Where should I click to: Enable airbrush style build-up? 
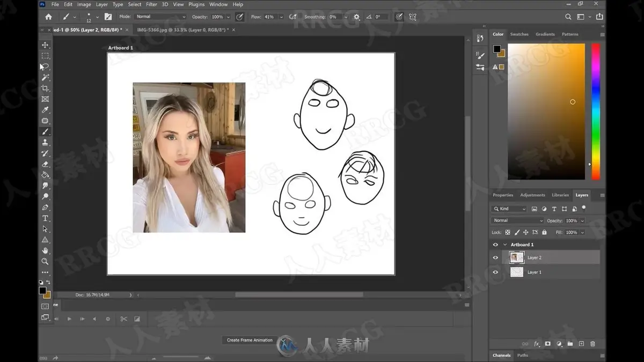(x=293, y=17)
